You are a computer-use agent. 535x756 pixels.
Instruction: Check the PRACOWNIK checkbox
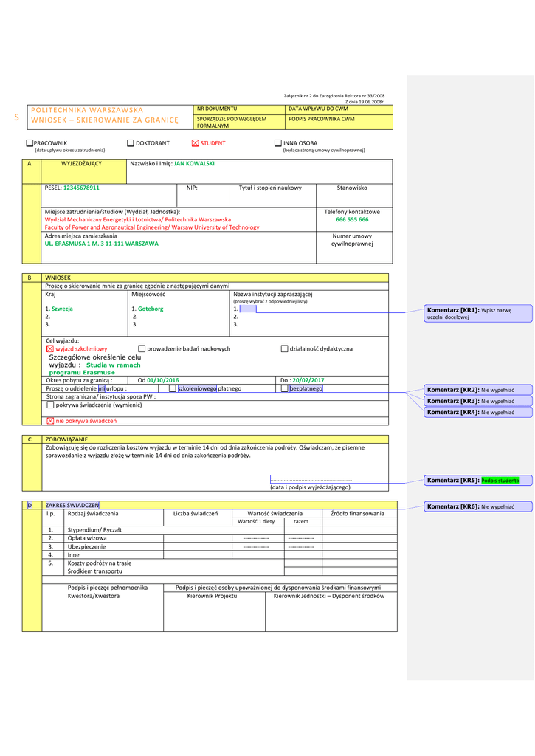pos(30,143)
